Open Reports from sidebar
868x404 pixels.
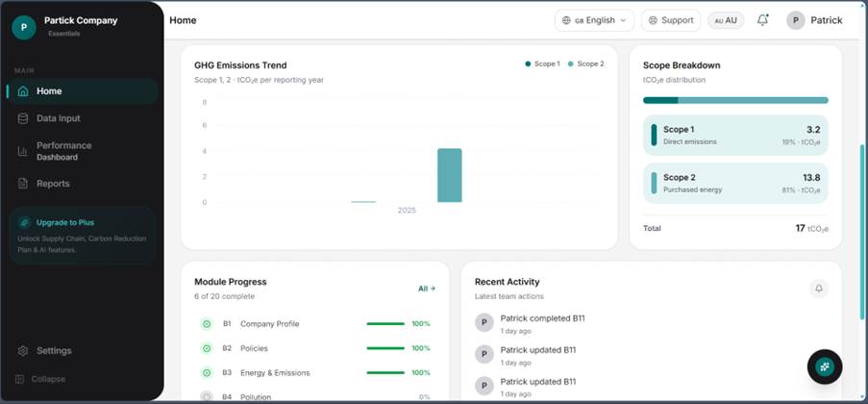pyautogui.click(x=83, y=184)
